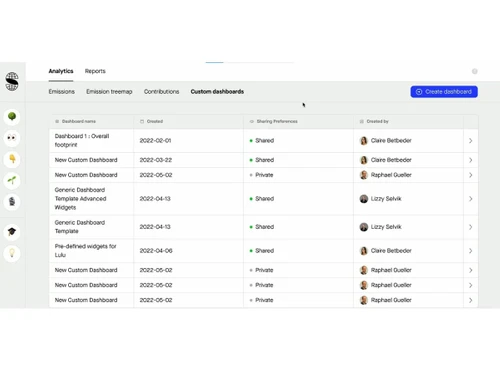Click the Create dashboard button
The width and height of the screenshot is (500, 375).
pyautogui.click(x=444, y=92)
